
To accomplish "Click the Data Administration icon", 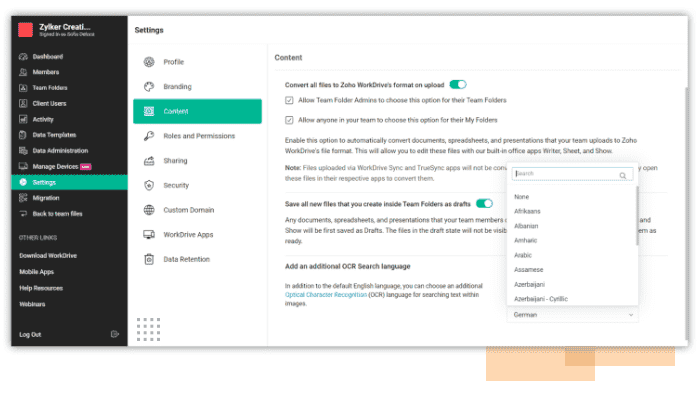I will (23, 151).
